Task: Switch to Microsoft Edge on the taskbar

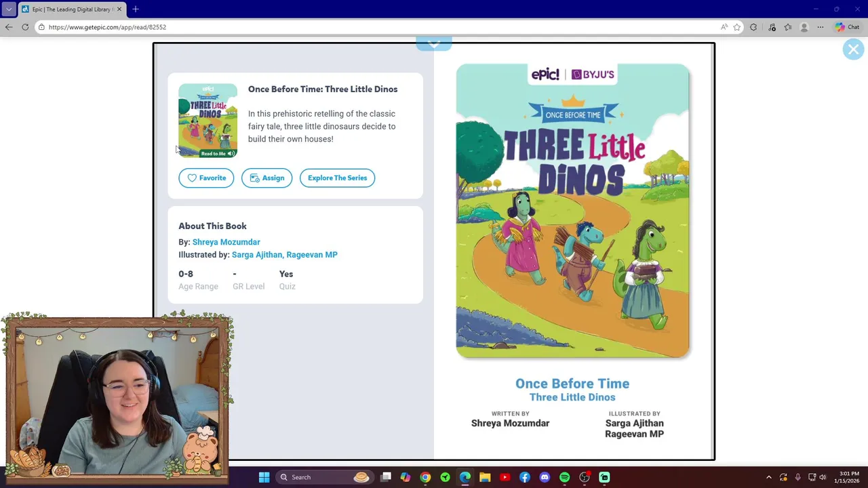Action: point(465,477)
